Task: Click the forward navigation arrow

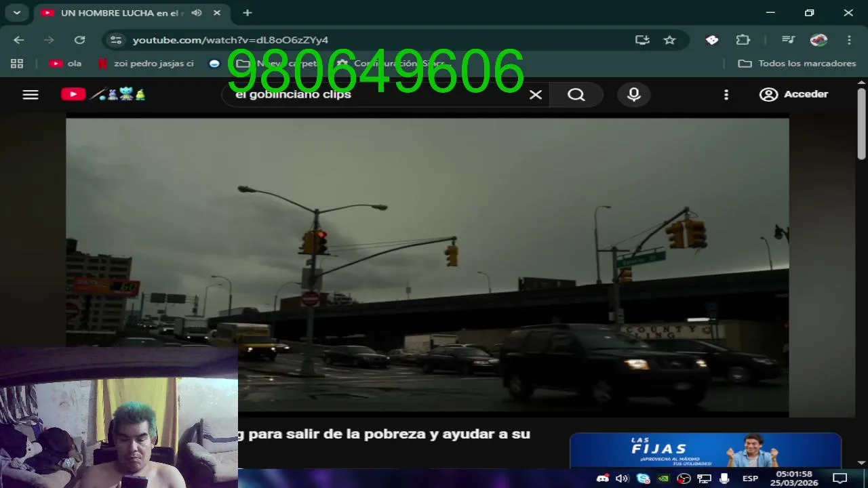Action: click(49, 40)
